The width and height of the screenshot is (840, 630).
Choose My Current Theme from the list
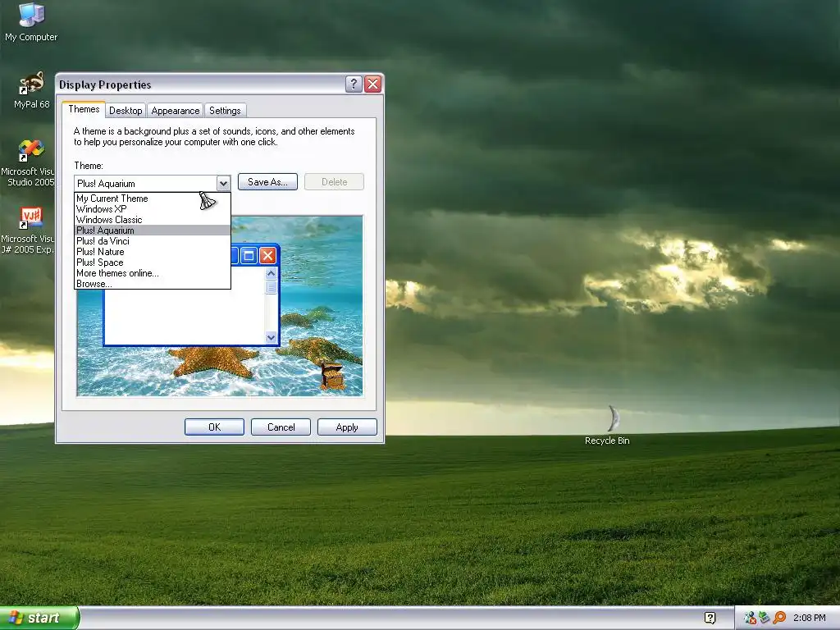pos(153,199)
